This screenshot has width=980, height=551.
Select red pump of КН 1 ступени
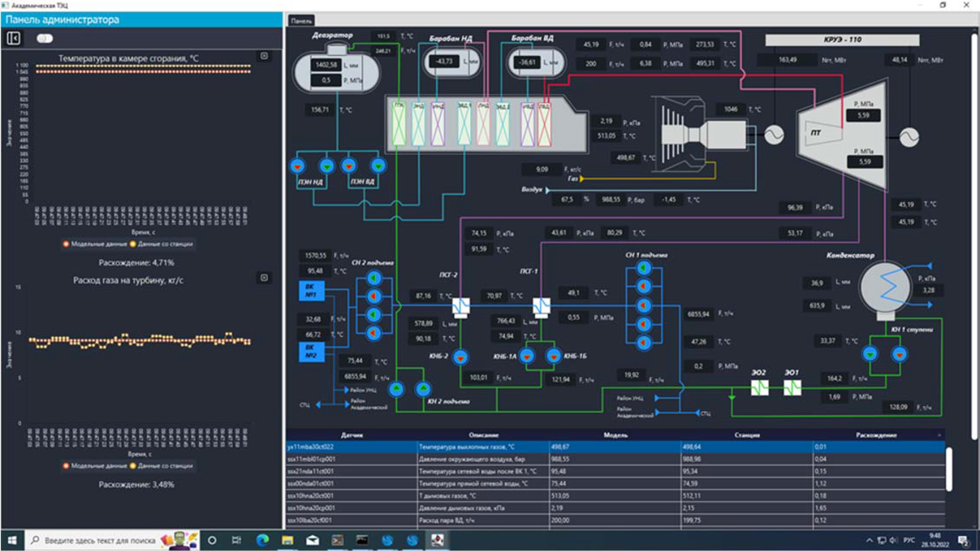(x=900, y=354)
